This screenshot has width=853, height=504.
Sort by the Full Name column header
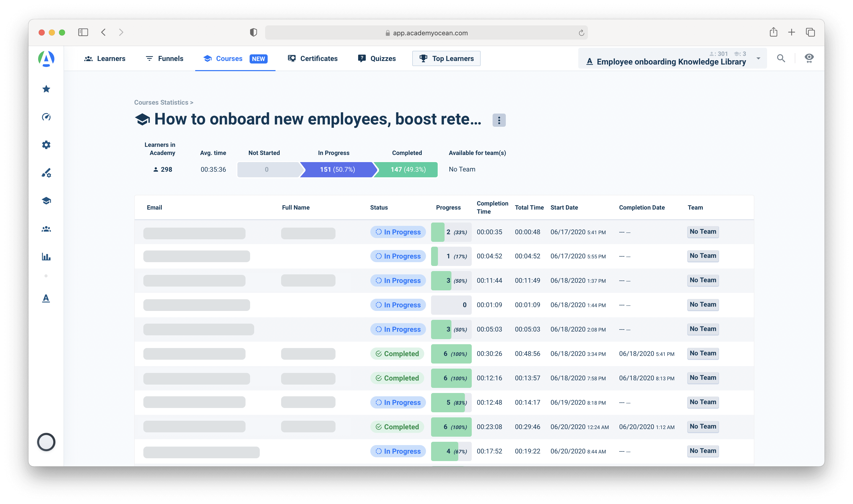[x=296, y=208]
